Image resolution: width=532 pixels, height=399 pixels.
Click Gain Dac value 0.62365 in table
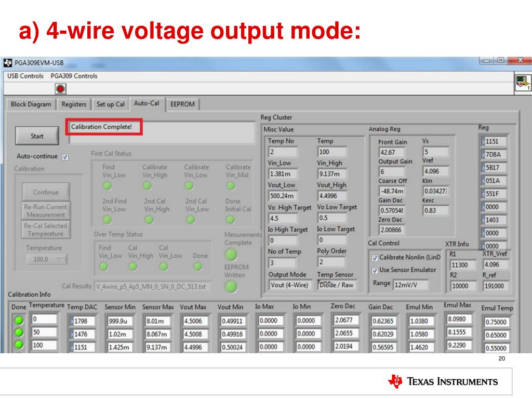(383, 321)
